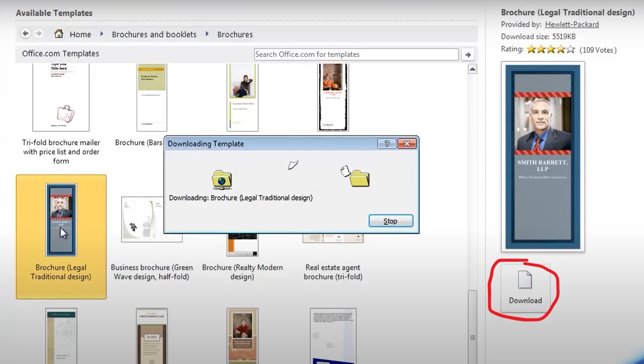This screenshot has width=644, height=364.
Task: Select the Business brochure Green Wave thumbnail
Action: (x=151, y=219)
